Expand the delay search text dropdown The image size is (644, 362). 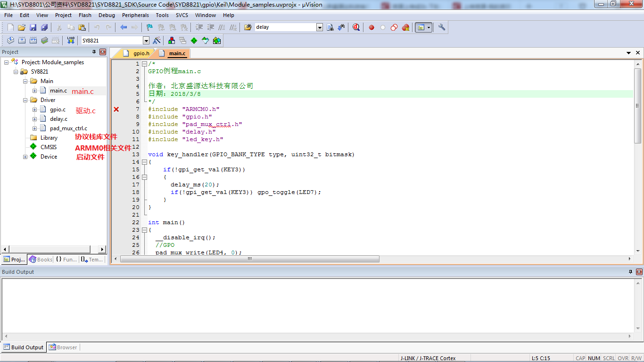320,27
